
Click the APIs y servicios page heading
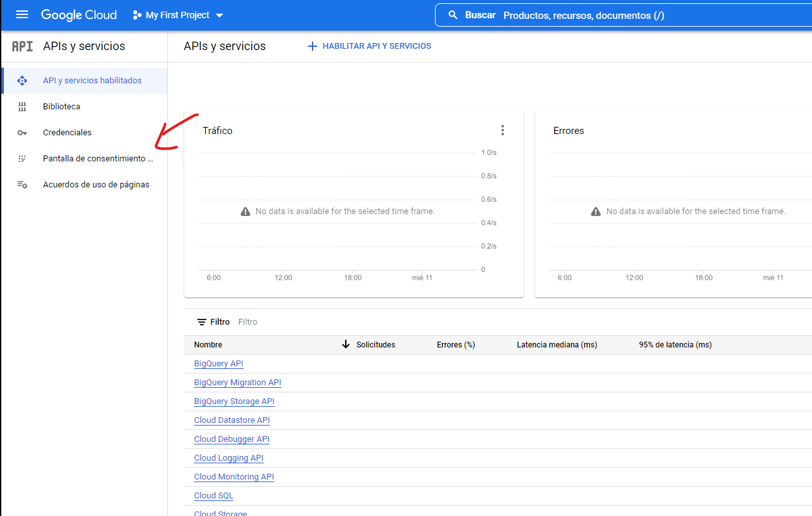225,46
